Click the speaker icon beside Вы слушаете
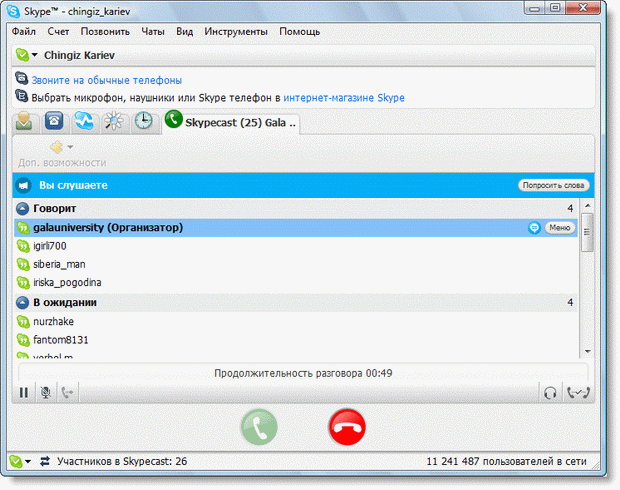Screen dimensions: 620x490 (24, 185)
